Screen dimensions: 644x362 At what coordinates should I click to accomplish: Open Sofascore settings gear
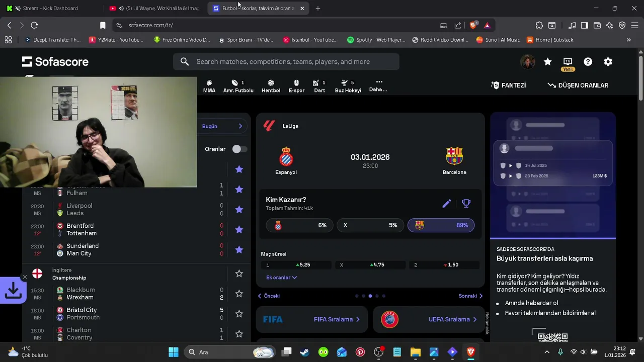(608, 62)
